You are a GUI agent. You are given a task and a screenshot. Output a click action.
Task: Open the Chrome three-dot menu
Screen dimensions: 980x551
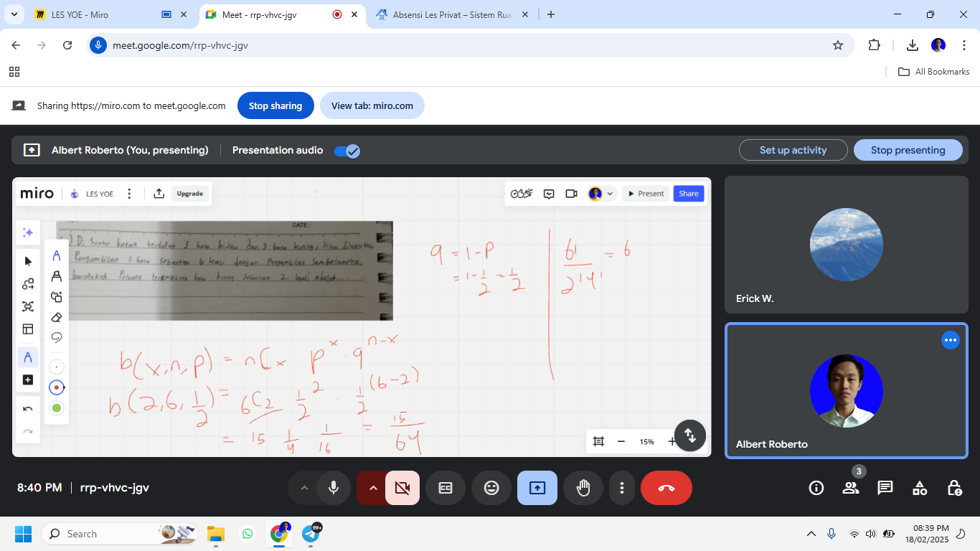964,45
